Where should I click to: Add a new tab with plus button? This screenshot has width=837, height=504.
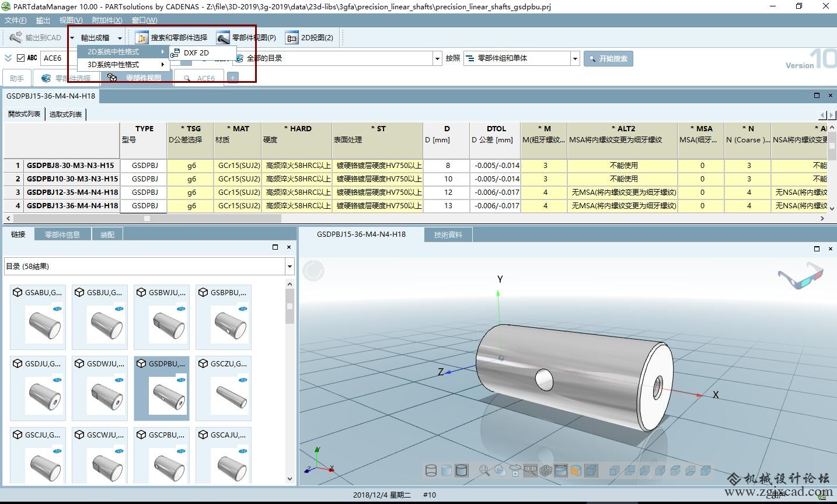(232, 78)
